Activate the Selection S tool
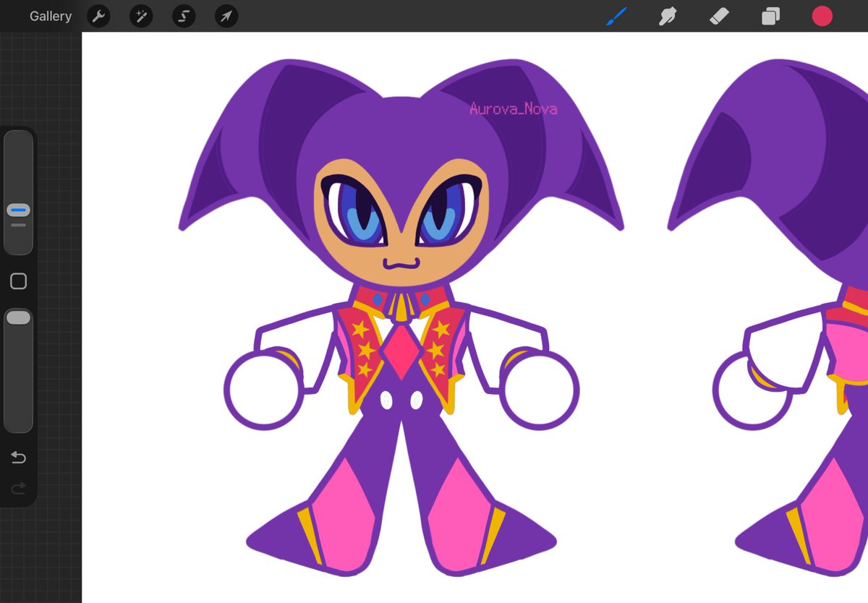 click(x=184, y=16)
